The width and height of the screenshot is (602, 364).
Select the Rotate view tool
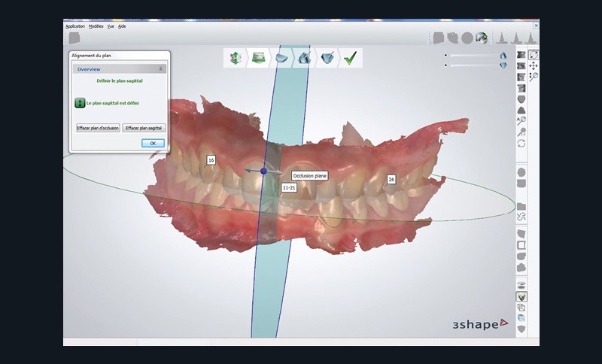(534, 55)
